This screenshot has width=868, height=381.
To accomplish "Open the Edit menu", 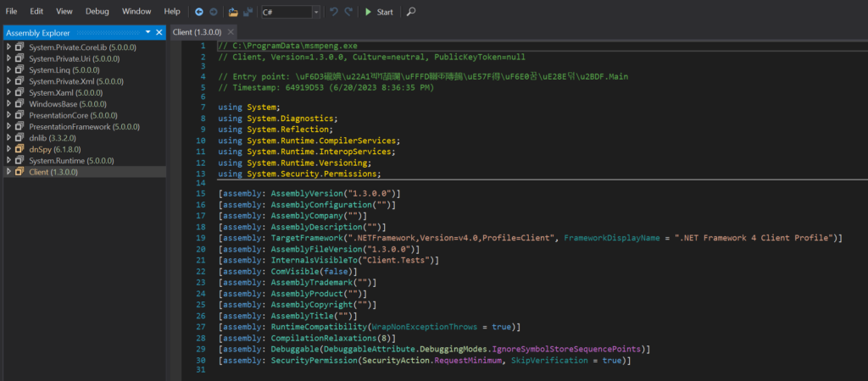I will tap(36, 11).
